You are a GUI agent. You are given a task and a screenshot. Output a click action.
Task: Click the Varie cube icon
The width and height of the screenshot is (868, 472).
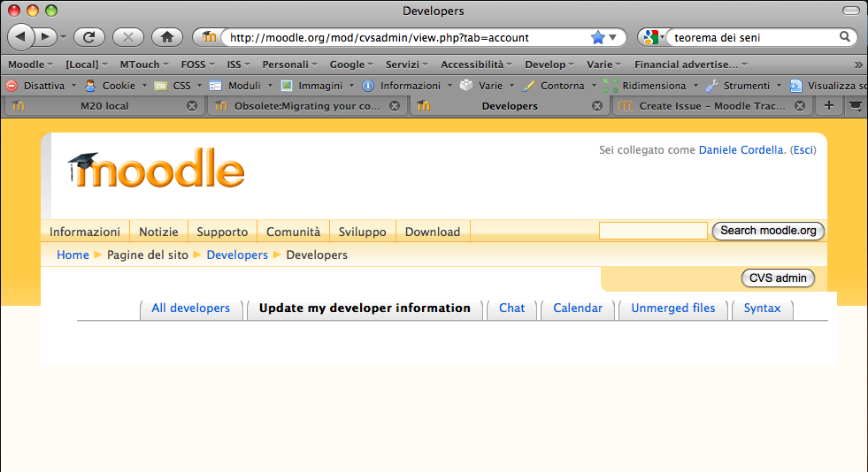pos(466,86)
